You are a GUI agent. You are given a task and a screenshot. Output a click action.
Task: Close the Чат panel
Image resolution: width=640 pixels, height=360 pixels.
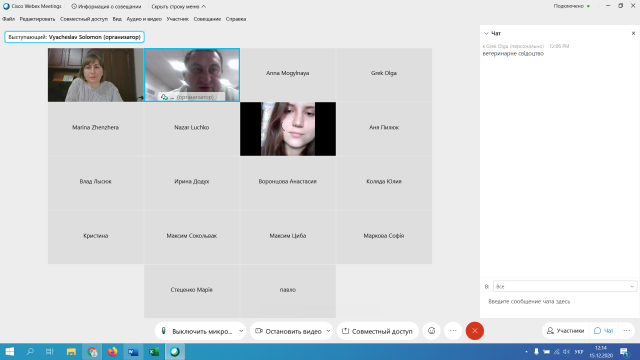[x=633, y=33]
